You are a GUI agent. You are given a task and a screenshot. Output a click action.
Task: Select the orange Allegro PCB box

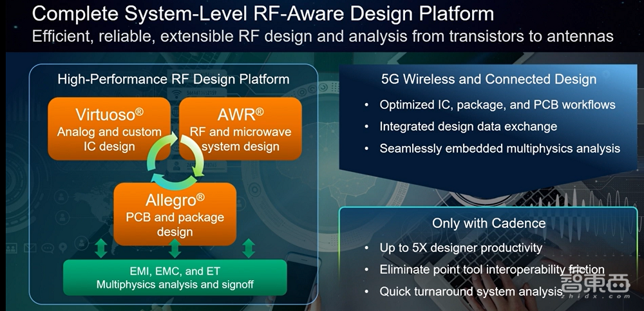(x=175, y=210)
